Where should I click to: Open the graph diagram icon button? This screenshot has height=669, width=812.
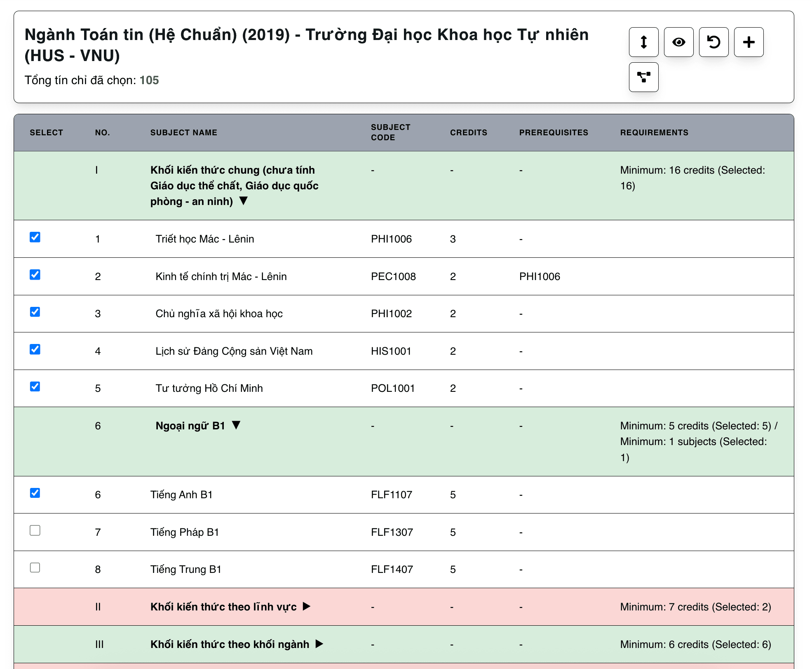coord(643,77)
